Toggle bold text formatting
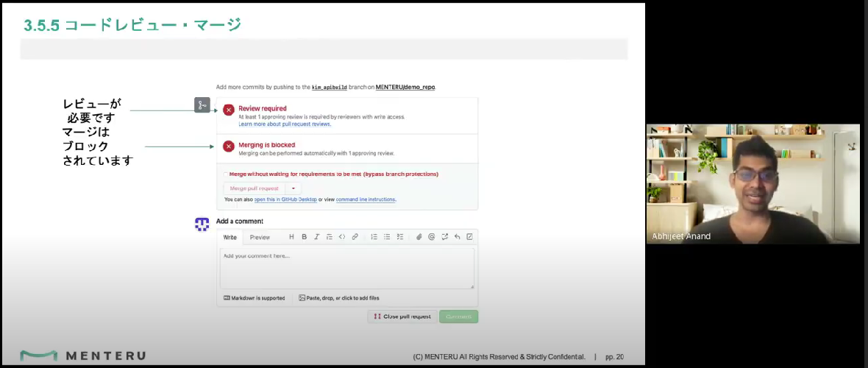 pyautogui.click(x=304, y=237)
